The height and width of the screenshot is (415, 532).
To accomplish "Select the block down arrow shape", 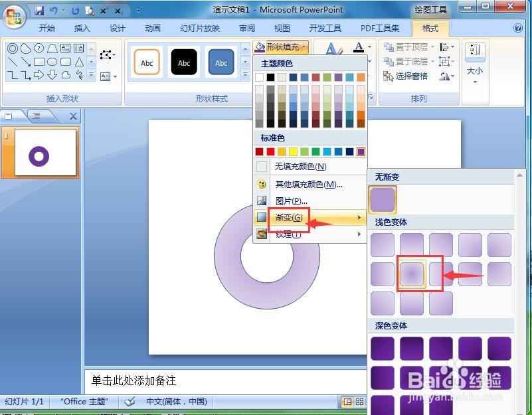I will [52, 74].
